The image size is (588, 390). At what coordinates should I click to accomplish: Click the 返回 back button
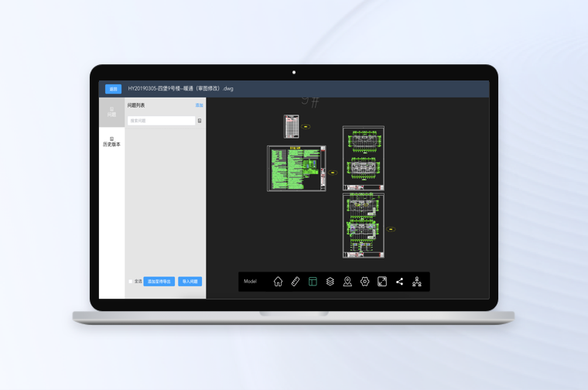(x=113, y=89)
